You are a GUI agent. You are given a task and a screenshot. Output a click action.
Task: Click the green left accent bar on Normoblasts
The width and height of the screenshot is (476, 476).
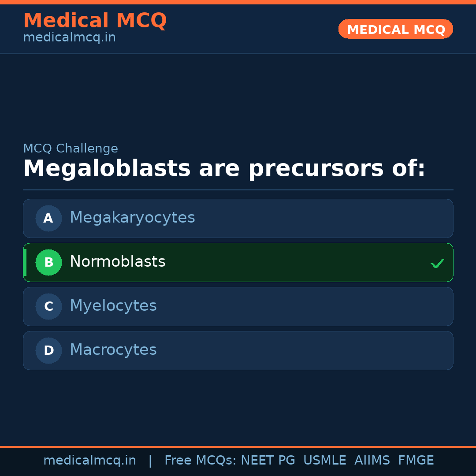click(25, 262)
